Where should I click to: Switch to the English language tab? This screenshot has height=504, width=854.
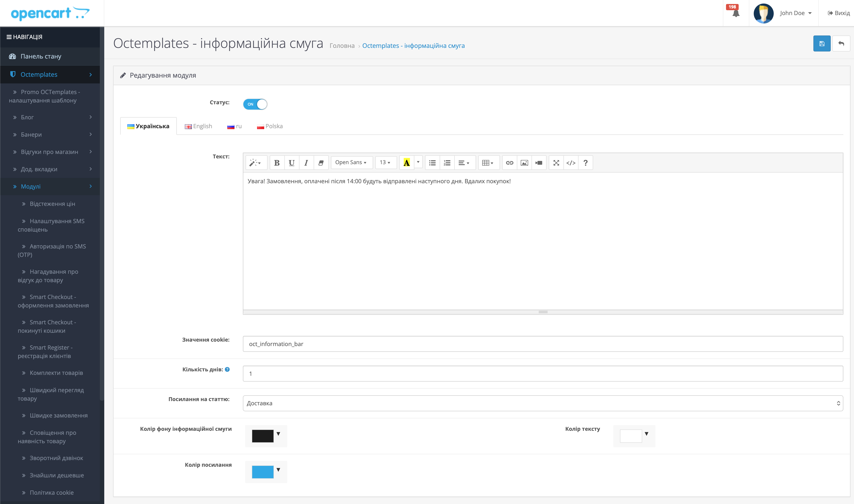[x=198, y=126]
